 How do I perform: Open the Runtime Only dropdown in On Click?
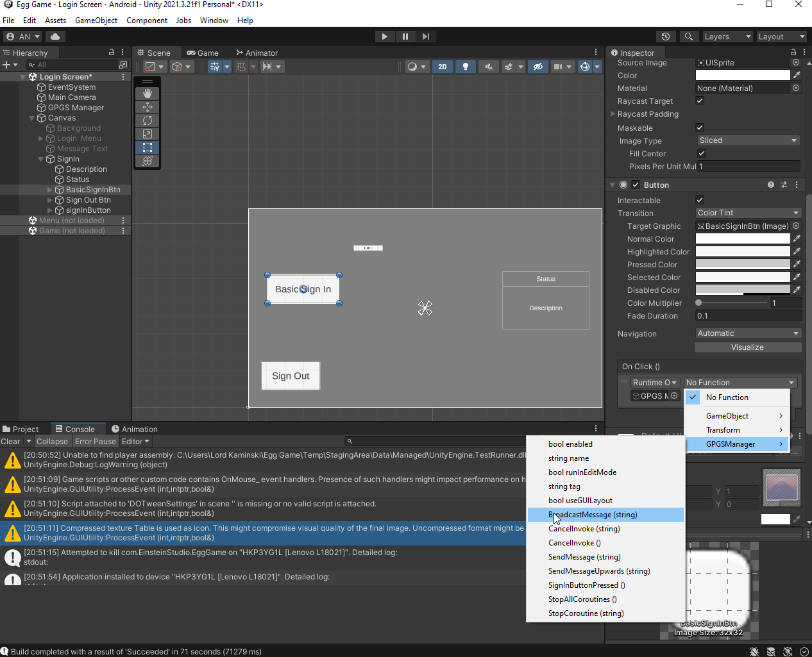[x=655, y=383]
